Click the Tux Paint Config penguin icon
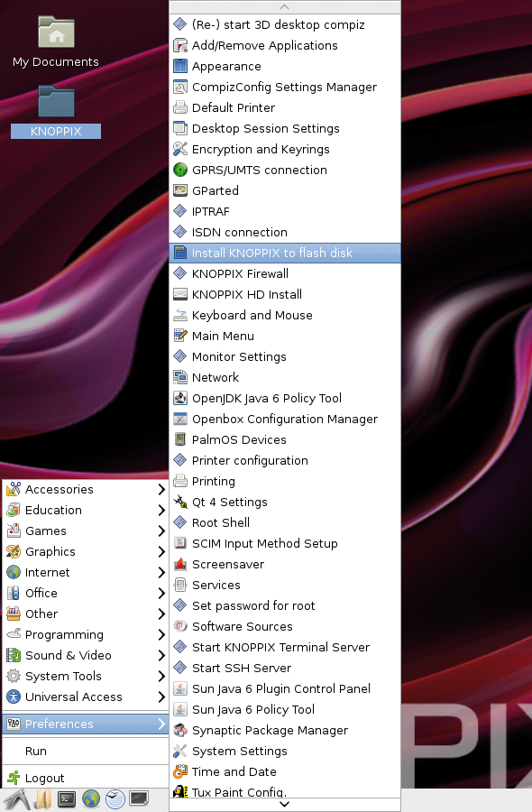 click(x=180, y=791)
